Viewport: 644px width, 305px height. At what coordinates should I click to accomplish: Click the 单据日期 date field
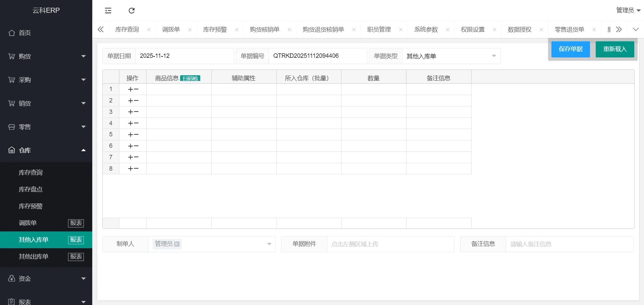pyautogui.click(x=184, y=56)
